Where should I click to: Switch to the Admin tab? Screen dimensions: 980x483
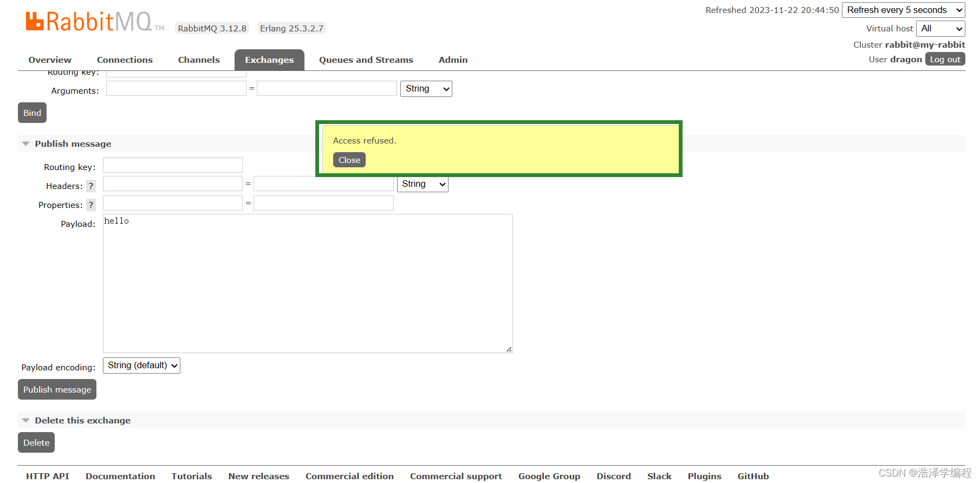pos(453,60)
